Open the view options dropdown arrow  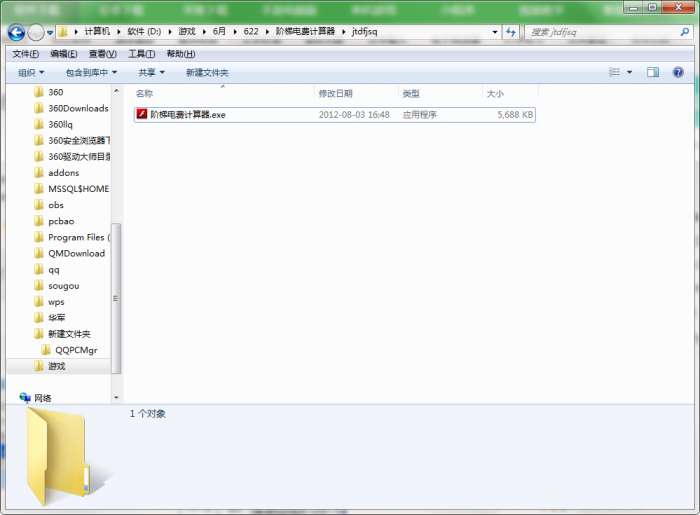click(629, 72)
